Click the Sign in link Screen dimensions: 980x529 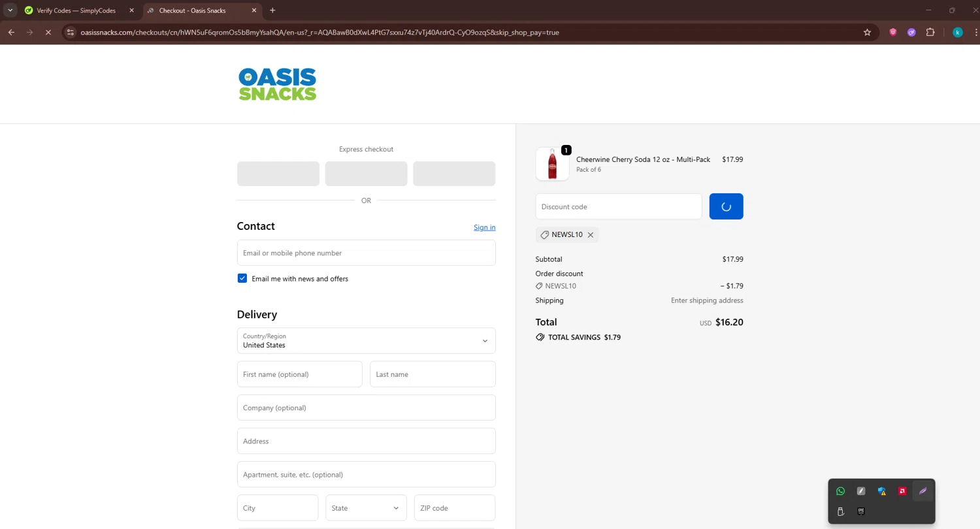(485, 227)
